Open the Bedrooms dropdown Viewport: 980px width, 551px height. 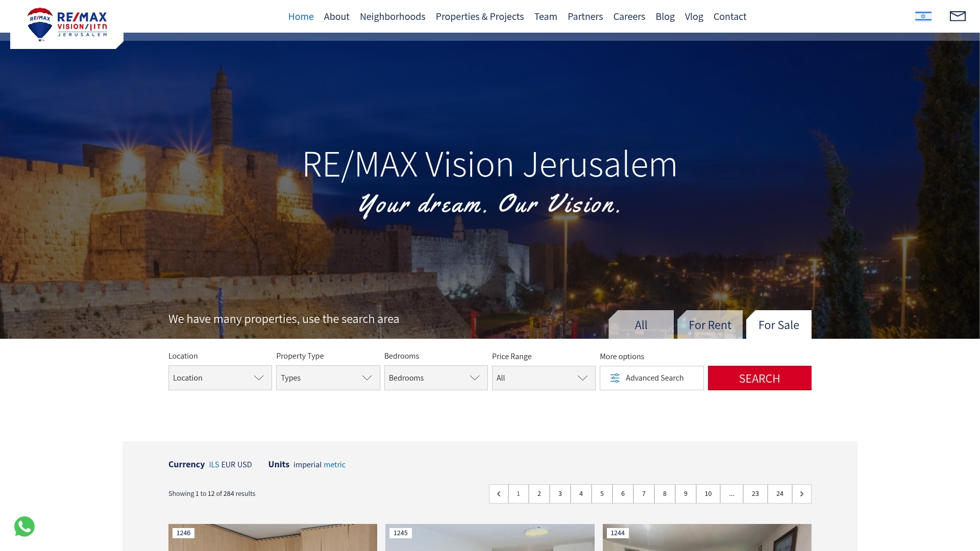tap(435, 378)
